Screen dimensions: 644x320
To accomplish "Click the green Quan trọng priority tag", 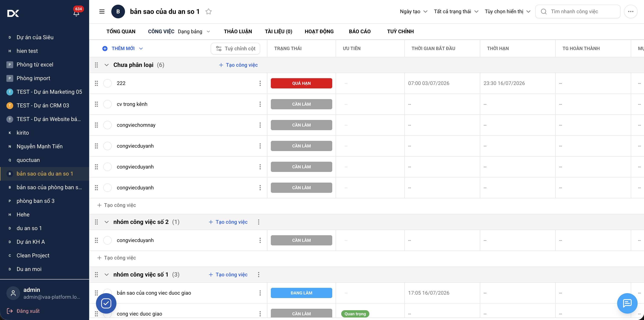I will 355,314.
